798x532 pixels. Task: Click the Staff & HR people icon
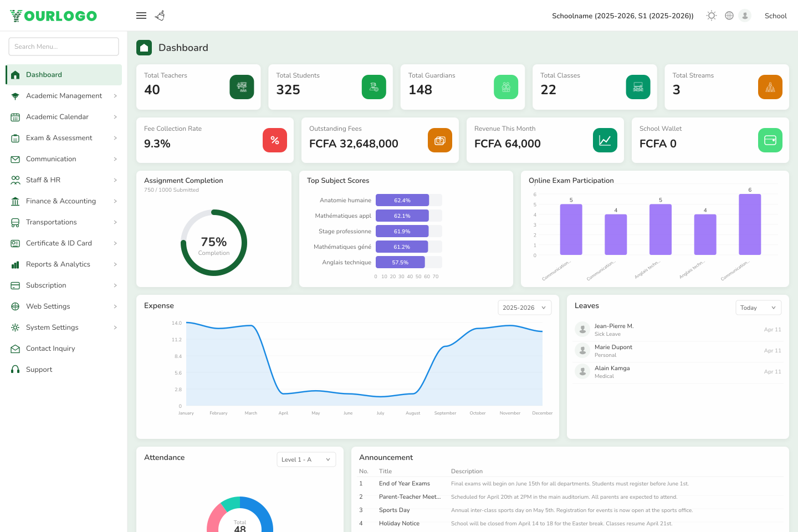[x=16, y=180]
